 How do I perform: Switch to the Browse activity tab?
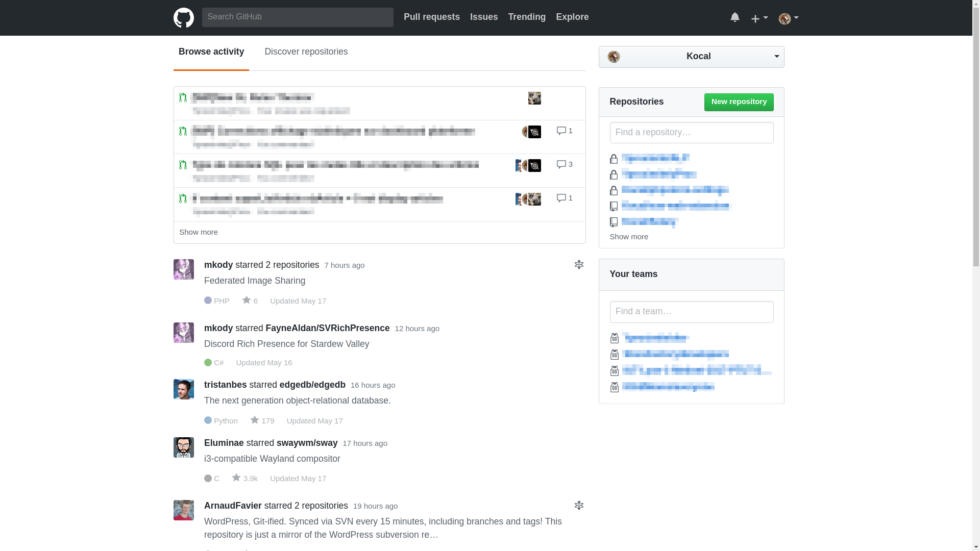click(211, 52)
